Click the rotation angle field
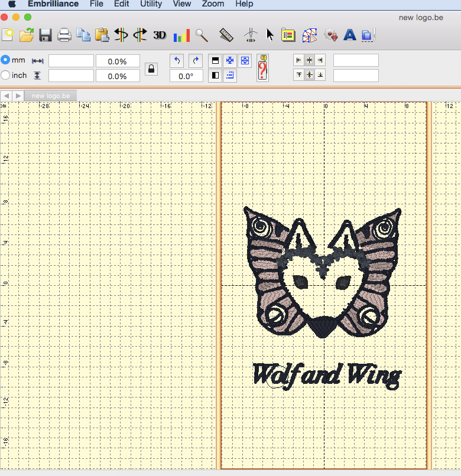Viewport: 461px width, 476px height. click(x=186, y=76)
